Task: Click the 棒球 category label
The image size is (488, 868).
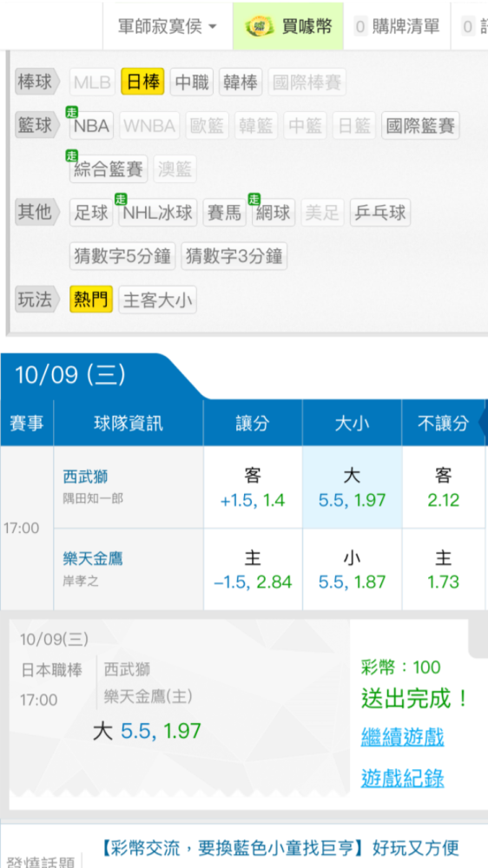Action: click(x=37, y=82)
